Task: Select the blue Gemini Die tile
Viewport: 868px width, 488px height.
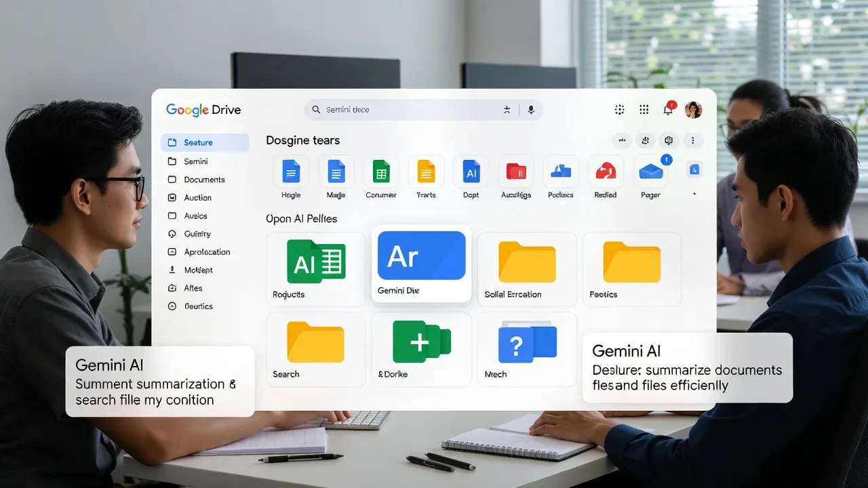Action: [420, 264]
